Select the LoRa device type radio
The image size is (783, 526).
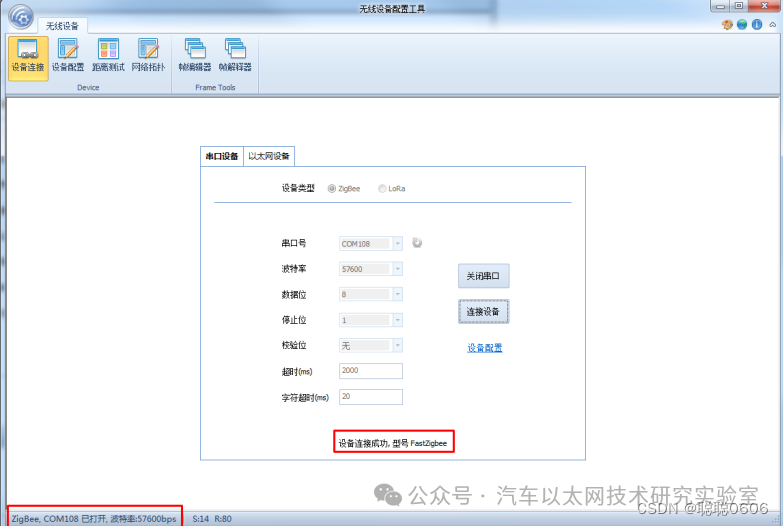pyautogui.click(x=382, y=188)
